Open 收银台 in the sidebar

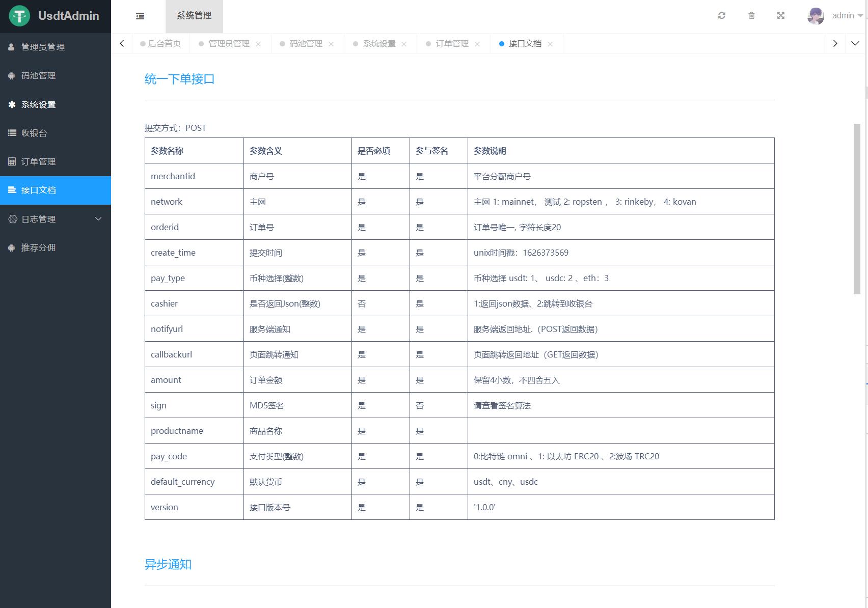point(34,133)
